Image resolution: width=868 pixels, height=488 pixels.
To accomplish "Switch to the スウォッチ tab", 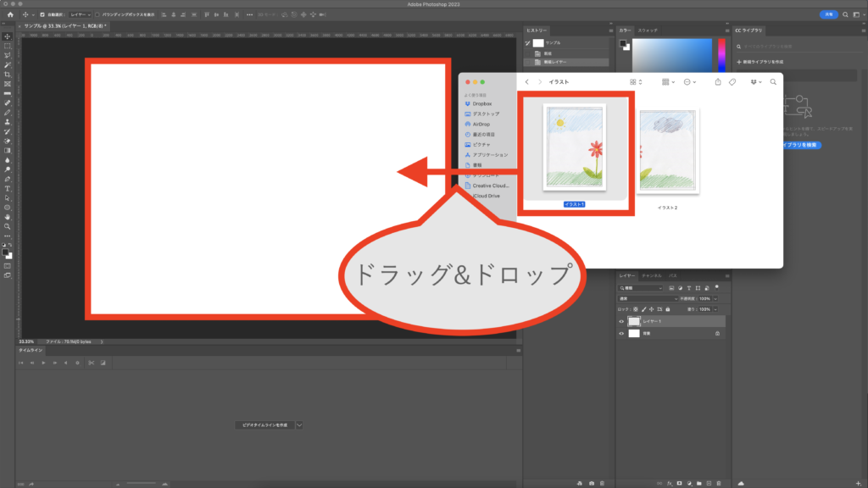I will click(x=648, y=30).
